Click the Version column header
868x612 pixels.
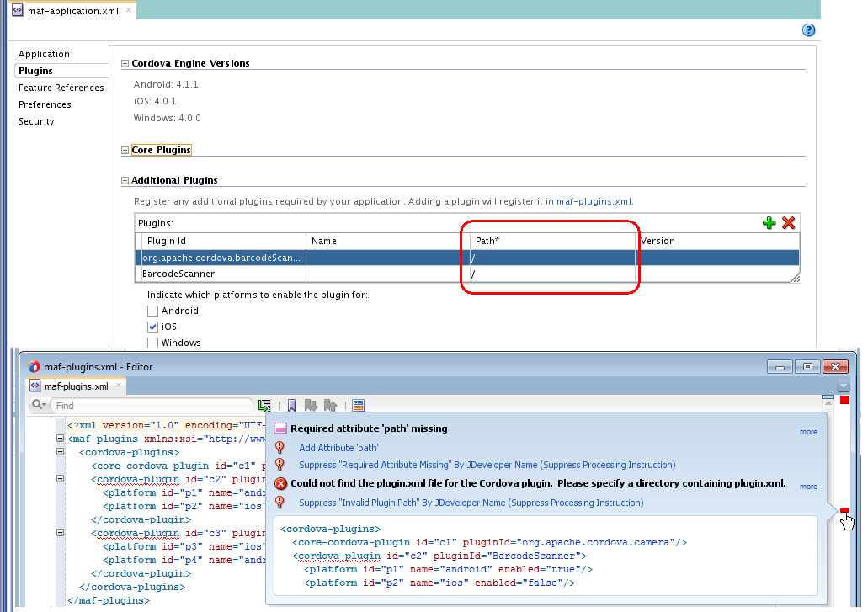pos(717,241)
